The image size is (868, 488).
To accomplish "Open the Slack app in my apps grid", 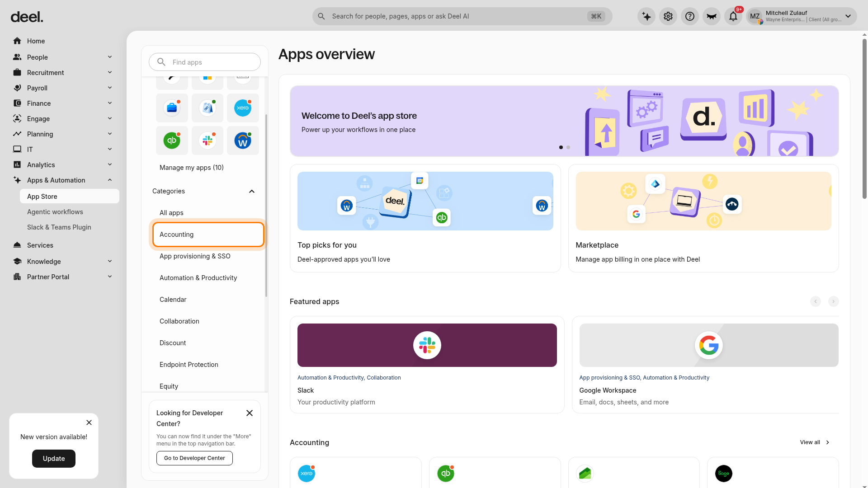I will (208, 141).
